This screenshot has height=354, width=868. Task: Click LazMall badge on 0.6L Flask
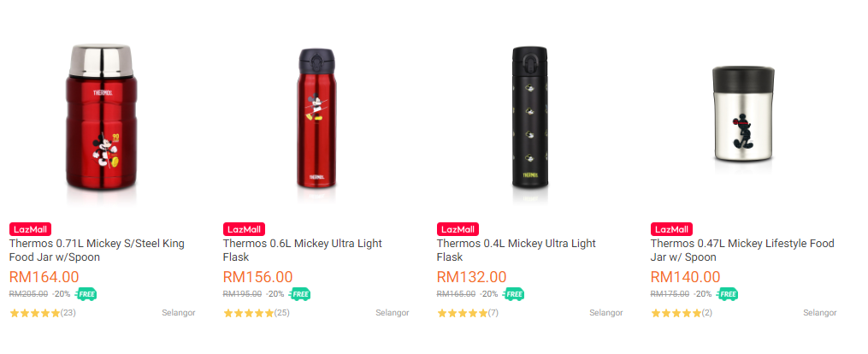point(245,229)
